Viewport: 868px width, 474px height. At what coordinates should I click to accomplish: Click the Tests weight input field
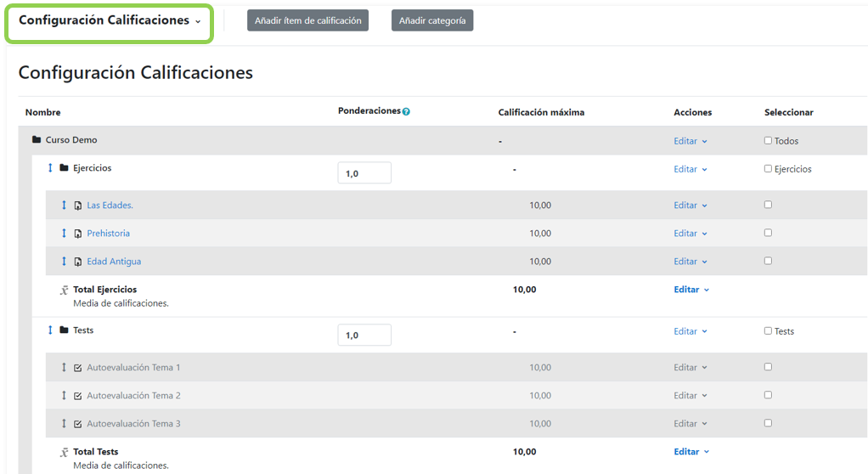click(x=364, y=335)
